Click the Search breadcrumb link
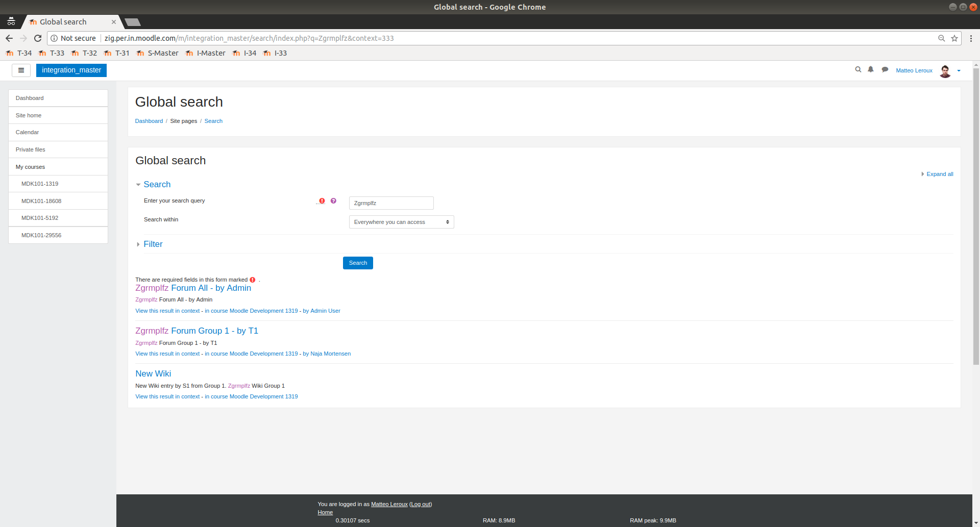 click(x=213, y=121)
